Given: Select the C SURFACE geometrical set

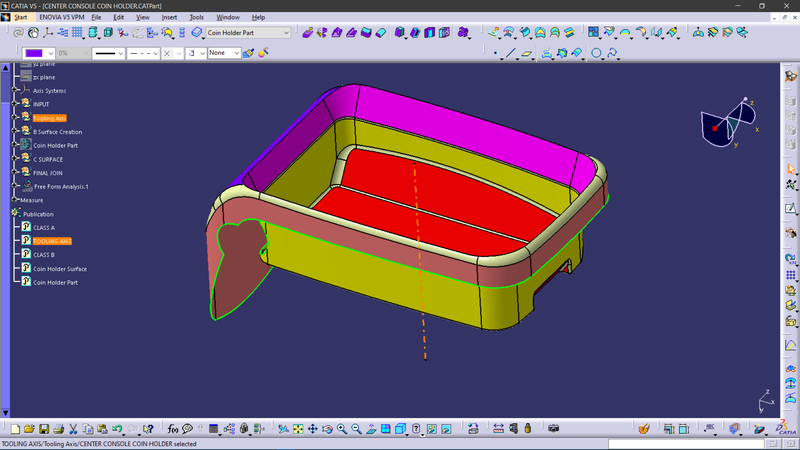Looking at the screenshot, I should click(48, 159).
